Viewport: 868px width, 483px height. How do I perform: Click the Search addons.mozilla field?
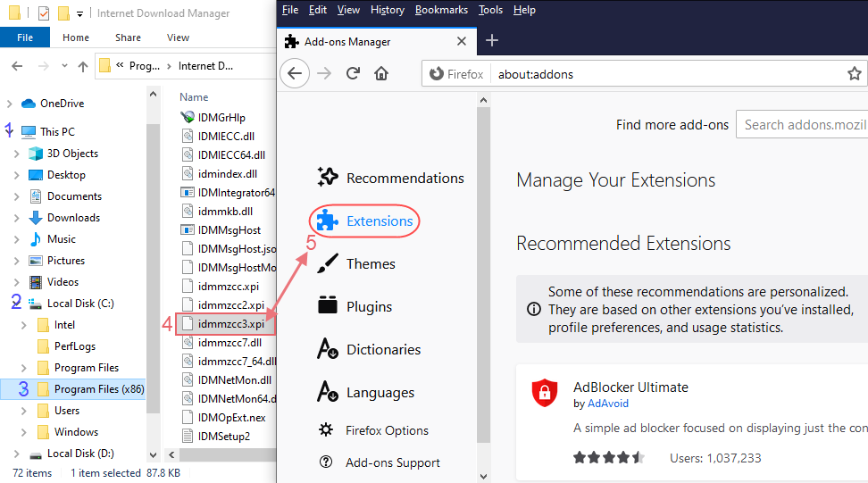point(802,125)
